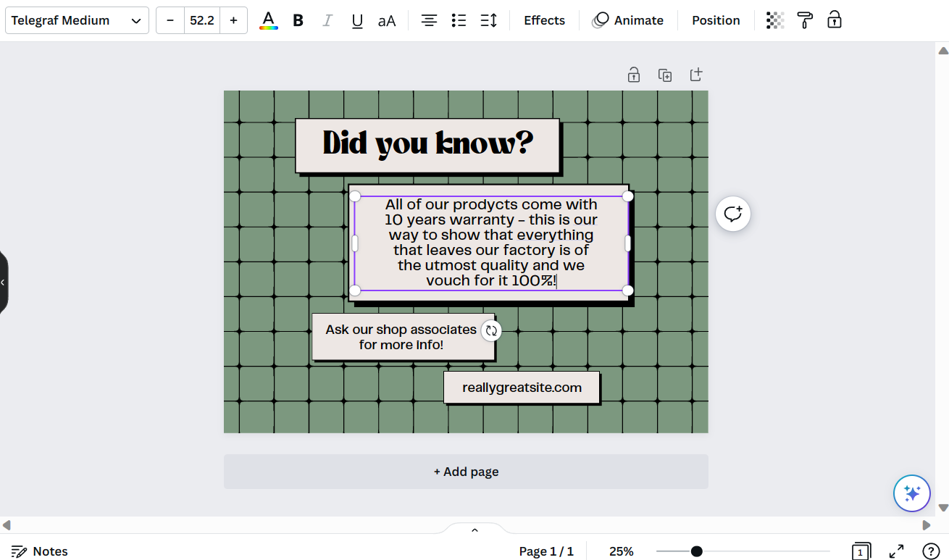The image size is (949, 560).
Task: Open the Canva magic assistant
Action: point(911,493)
